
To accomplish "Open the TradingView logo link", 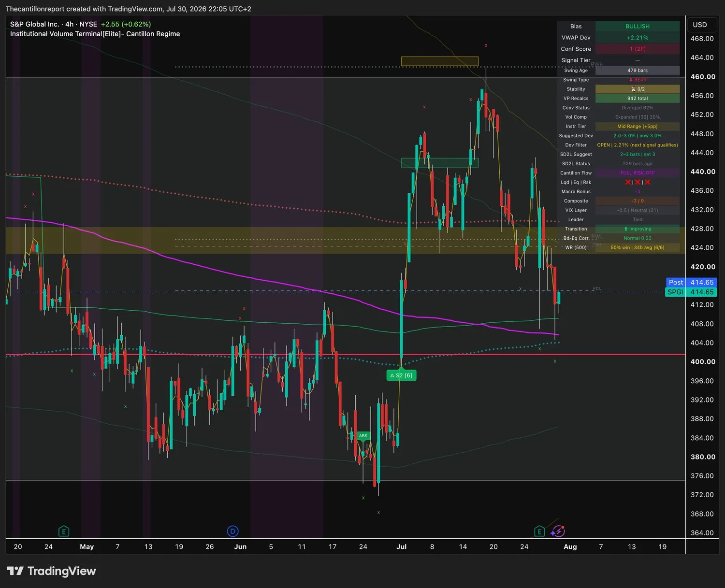I will coord(51,571).
